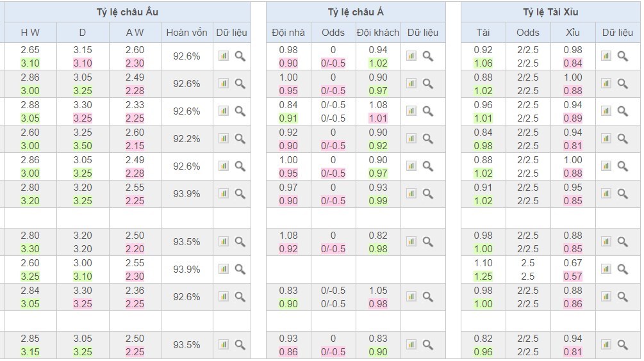Viewport: 644px width, 361px height.
Task: Click magnifier icon in the 92.2% payout row
Action: point(240,138)
